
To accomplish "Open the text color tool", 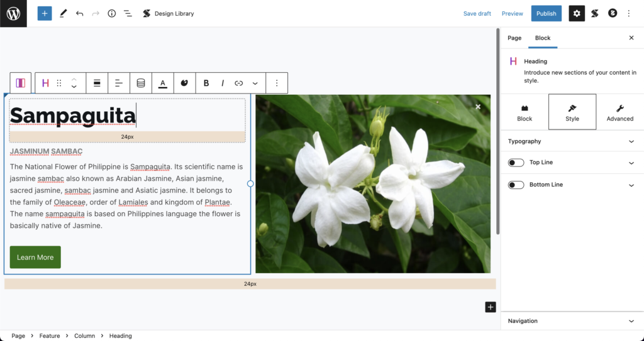I will click(163, 84).
